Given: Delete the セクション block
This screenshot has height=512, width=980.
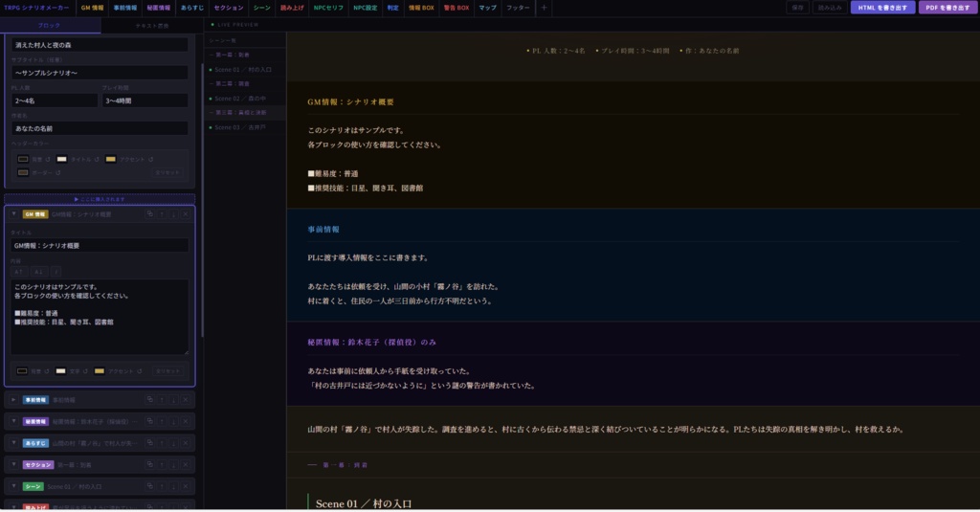Looking at the screenshot, I should [186, 464].
